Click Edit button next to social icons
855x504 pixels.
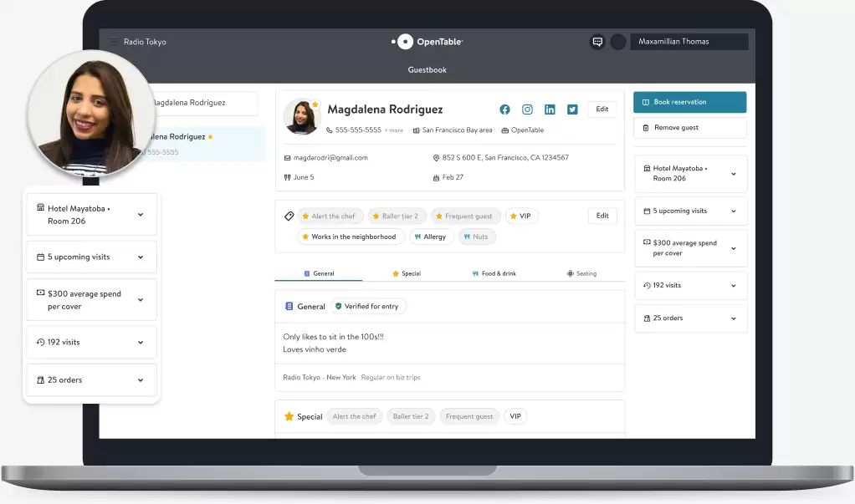[602, 109]
